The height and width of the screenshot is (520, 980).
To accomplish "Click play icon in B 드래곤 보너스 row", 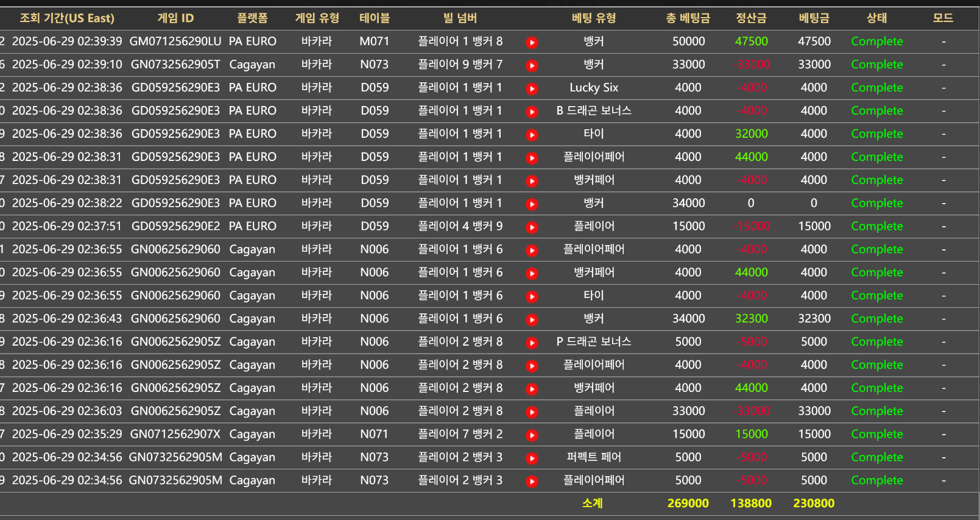I will coord(532,112).
